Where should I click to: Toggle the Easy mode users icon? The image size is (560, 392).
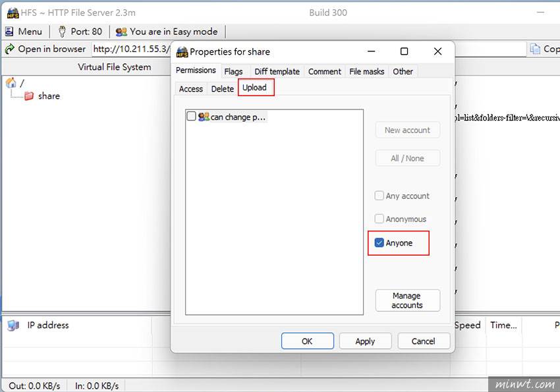pos(121,32)
